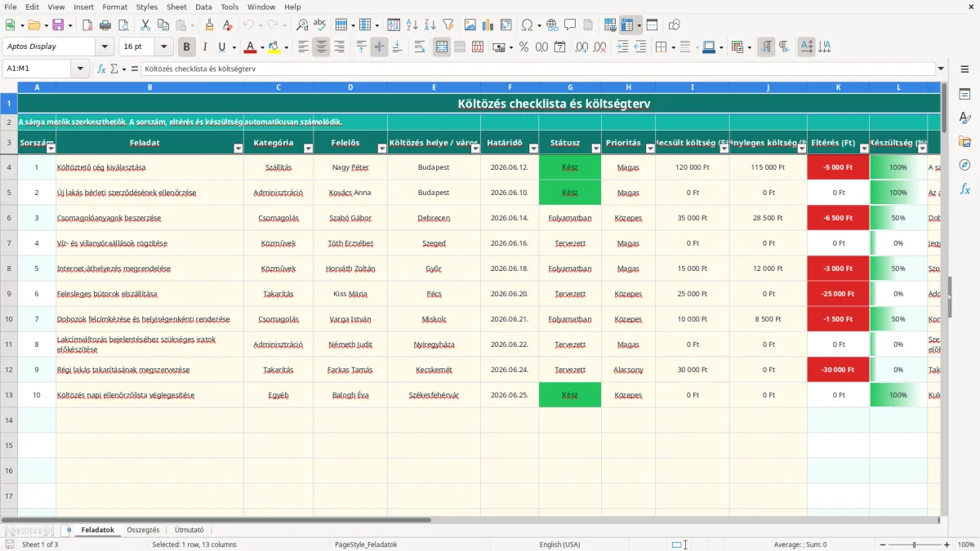Image resolution: width=980 pixels, height=551 pixels.
Task: Open the Kategória column filter dropdown
Action: pyautogui.click(x=308, y=149)
